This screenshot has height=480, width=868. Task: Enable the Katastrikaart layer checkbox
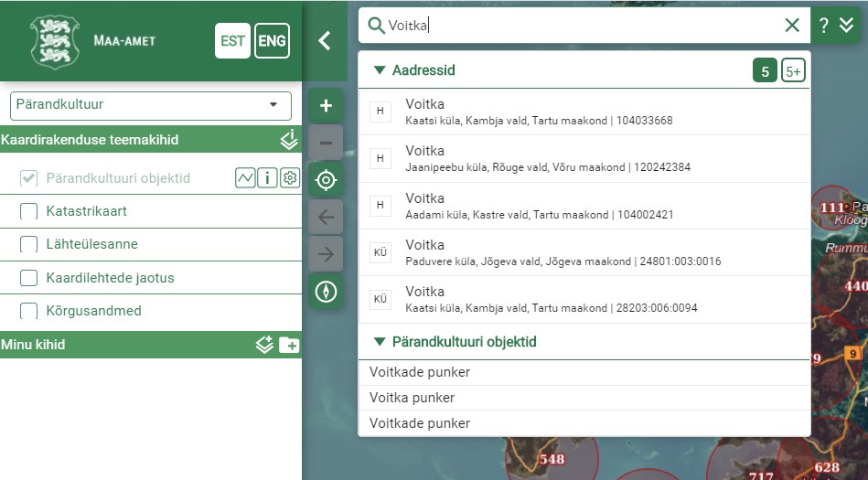point(28,212)
